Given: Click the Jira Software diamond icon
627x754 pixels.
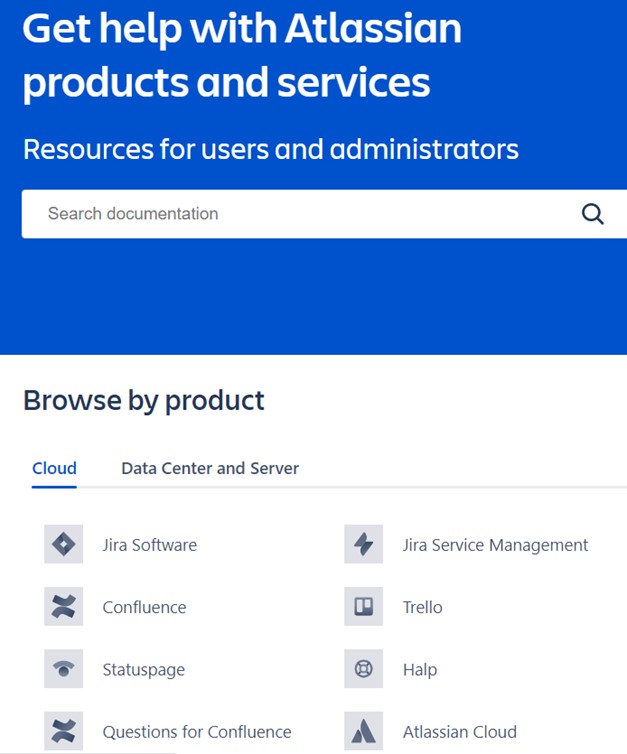Looking at the screenshot, I should coord(63,544).
